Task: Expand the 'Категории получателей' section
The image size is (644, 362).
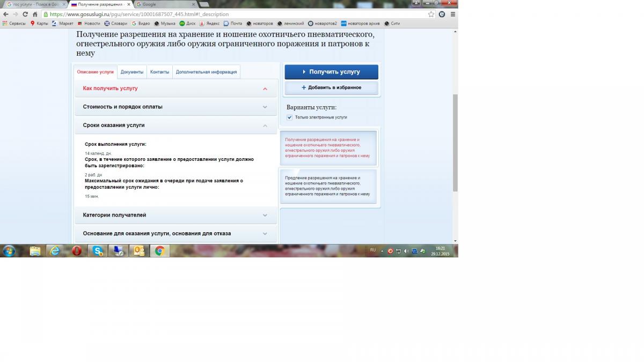Action: [x=175, y=215]
